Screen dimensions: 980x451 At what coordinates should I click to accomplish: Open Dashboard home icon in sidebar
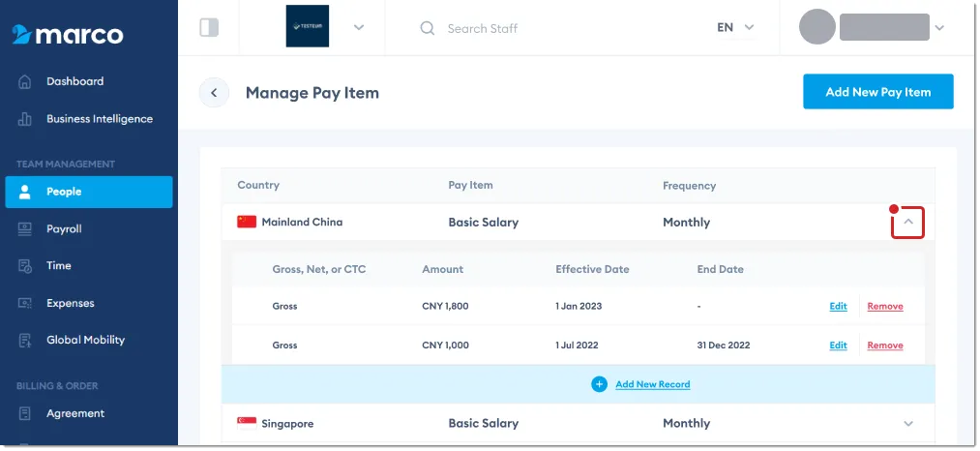pos(24,82)
